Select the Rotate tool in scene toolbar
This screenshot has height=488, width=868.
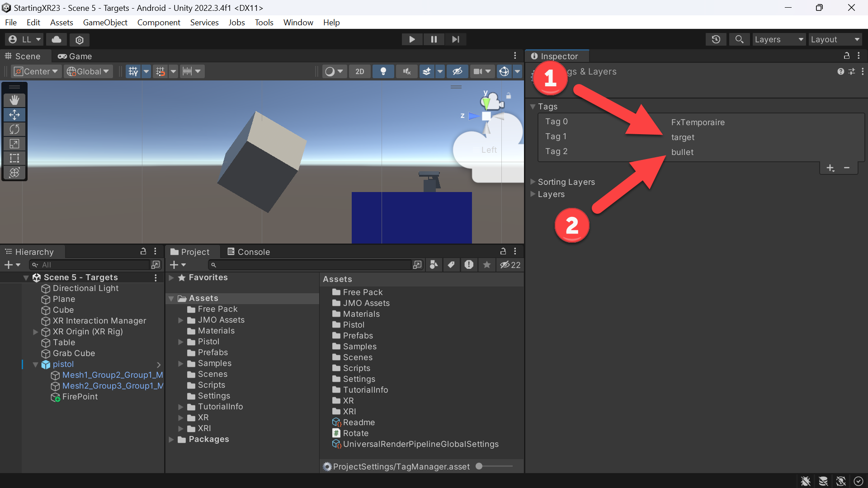[14, 129]
